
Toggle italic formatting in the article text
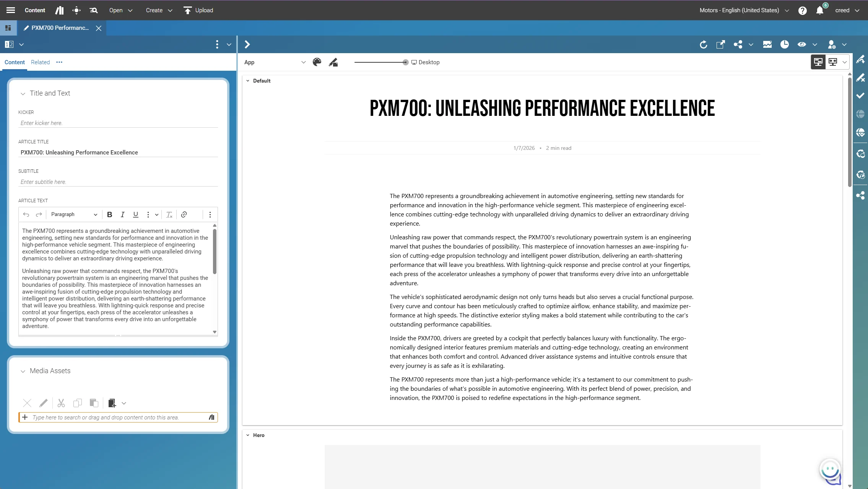(122, 214)
